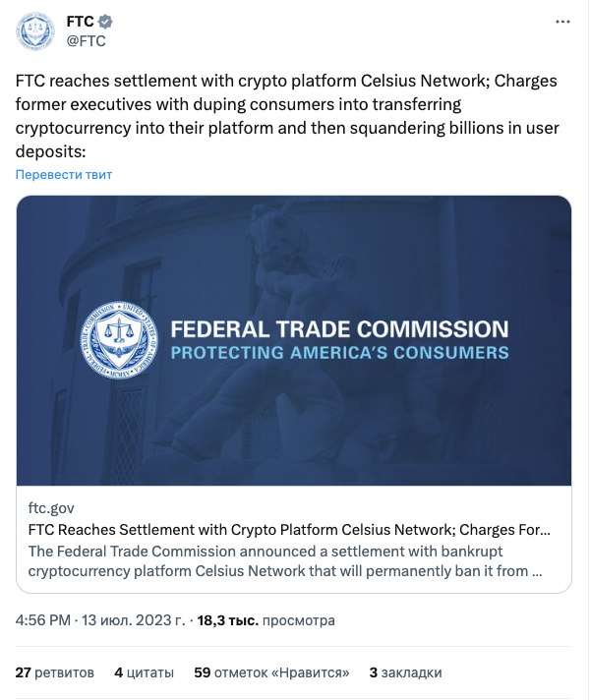Open the @FTC handle link
This screenshot has height=700, width=590.
pyautogui.click(x=86, y=40)
